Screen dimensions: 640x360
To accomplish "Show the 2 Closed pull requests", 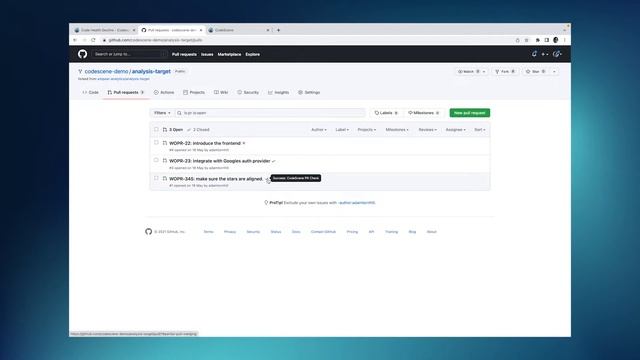I will coord(198,130).
